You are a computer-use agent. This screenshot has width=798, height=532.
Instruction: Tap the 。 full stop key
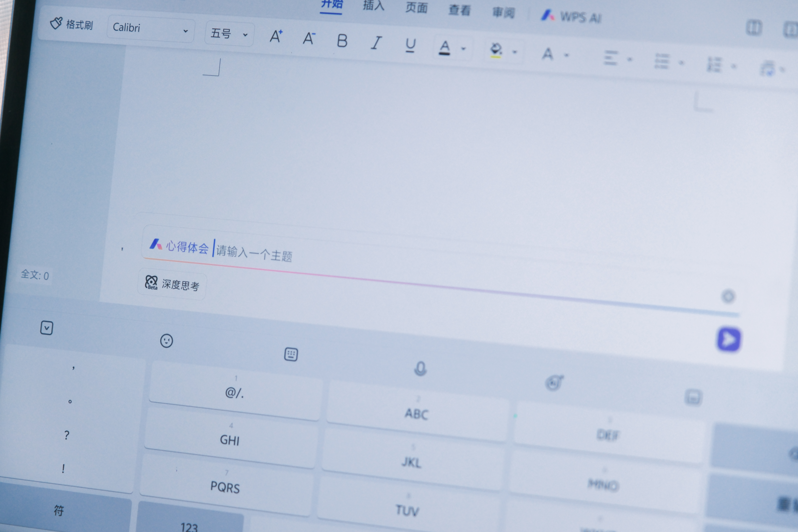(70, 401)
